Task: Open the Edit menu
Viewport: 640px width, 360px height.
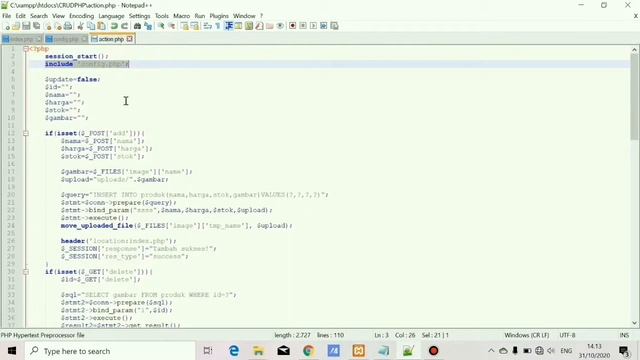Action: tap(20, 16)
